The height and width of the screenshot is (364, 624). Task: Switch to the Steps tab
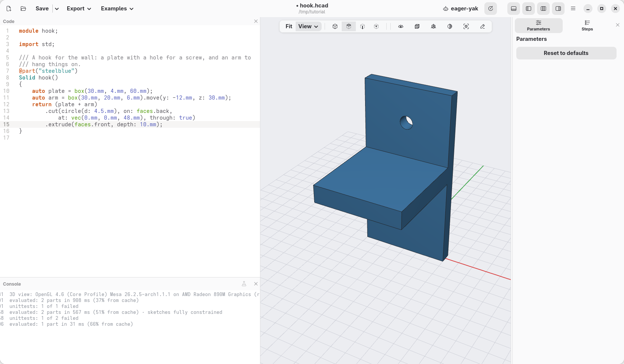click(x=587, y=26)
